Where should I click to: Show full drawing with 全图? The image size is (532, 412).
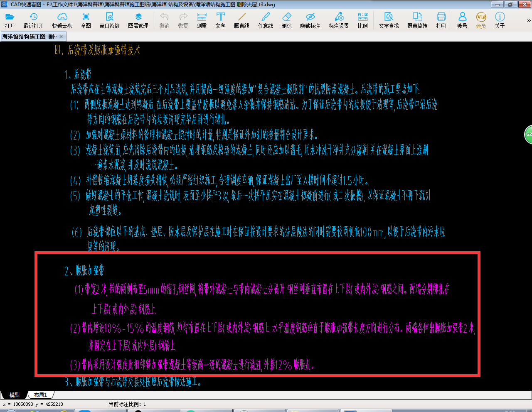[x=86, y=20]
